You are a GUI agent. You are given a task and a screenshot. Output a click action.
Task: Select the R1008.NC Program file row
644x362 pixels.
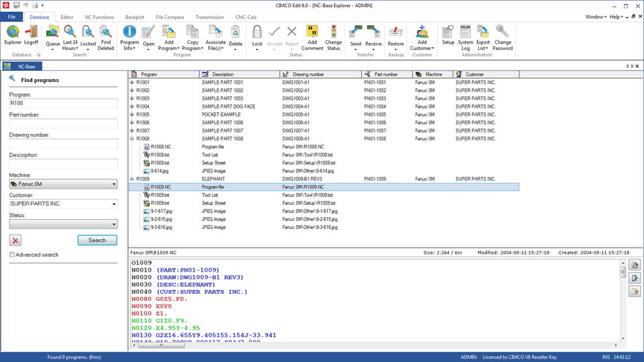coord(324,147)
